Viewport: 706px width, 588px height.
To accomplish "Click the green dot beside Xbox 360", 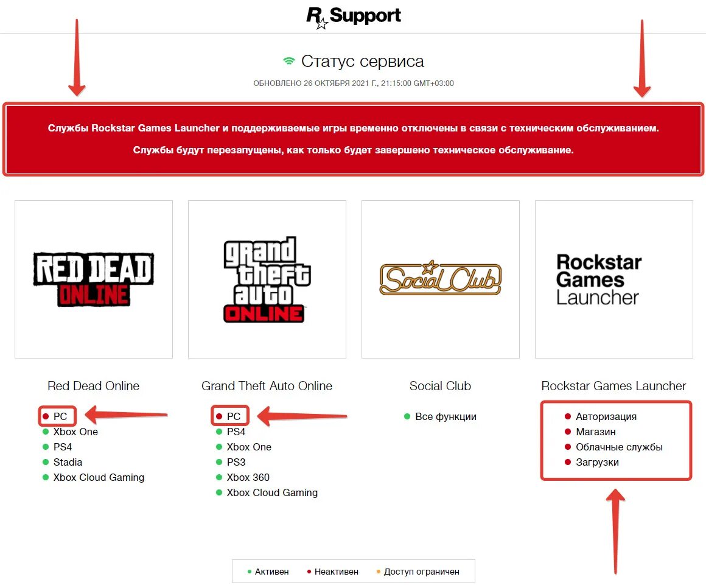I will coord(219,477).
